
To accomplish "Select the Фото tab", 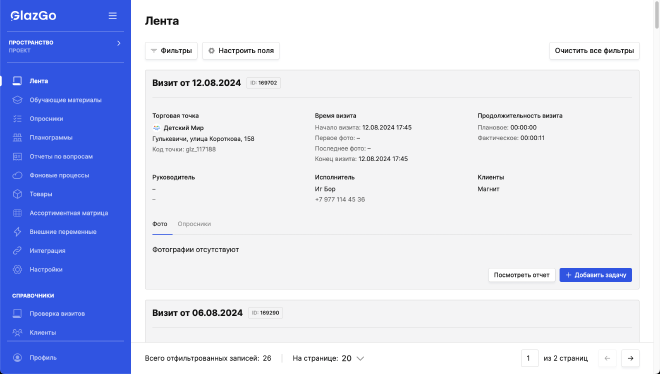I will pos(160,224).
